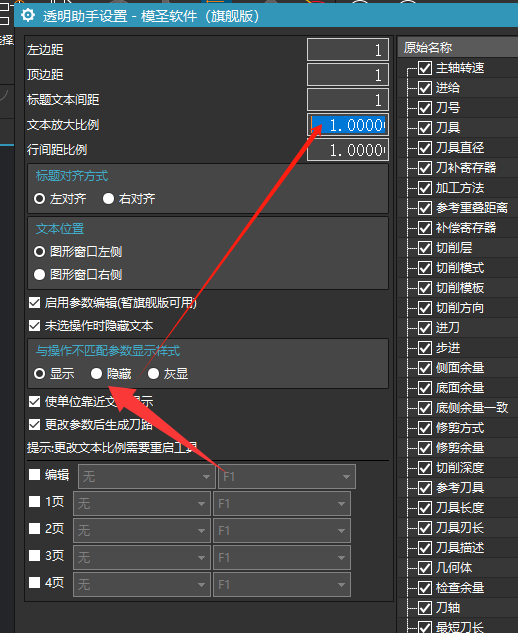This screenshot has width=518, height=633.
Task: Enable the 3页 hotkey checkbox
Action: point(35,555)
